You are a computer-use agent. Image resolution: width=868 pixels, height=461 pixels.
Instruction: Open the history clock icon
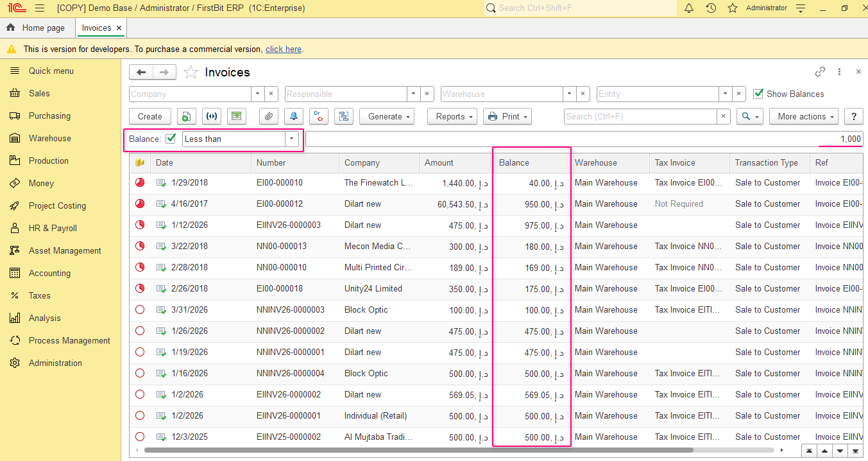point(711,8)
